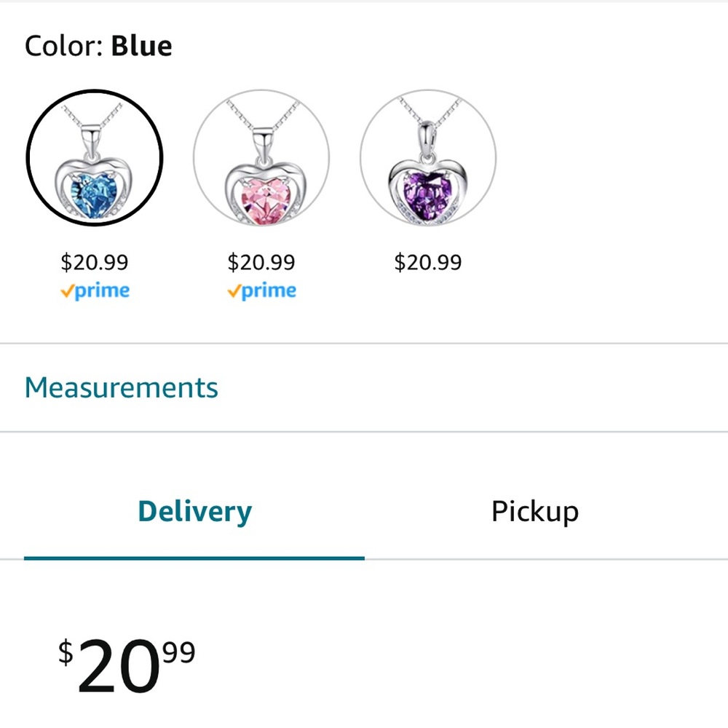Click the Prime checkmark icon on middle badge
This screenshot has width=728, height=728.
(233, 290)
